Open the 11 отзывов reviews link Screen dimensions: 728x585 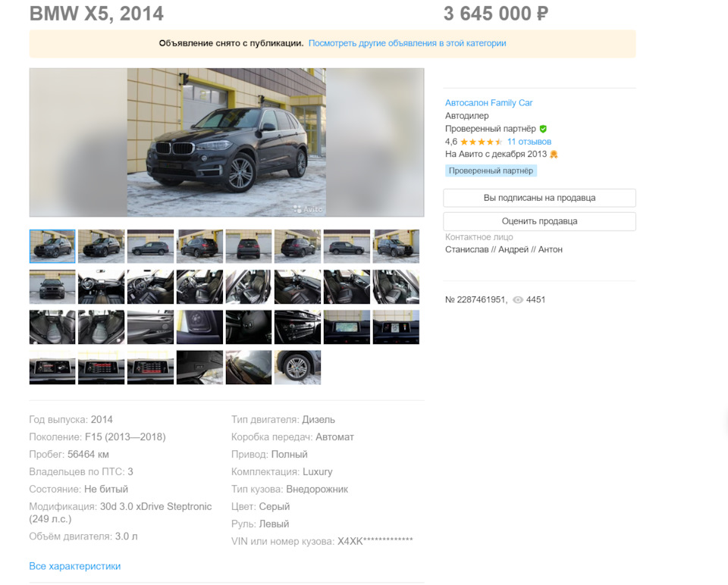529,142
